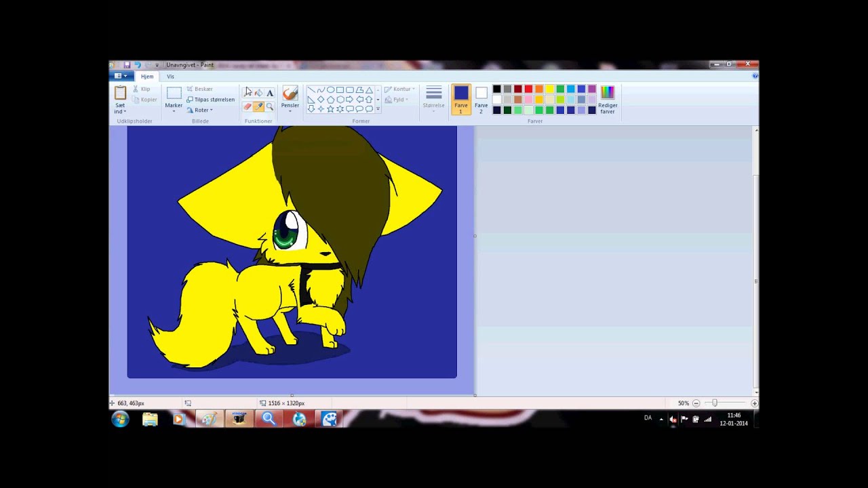
Task: Switch to the Hjem tab
Action: (x=147, y=77)
